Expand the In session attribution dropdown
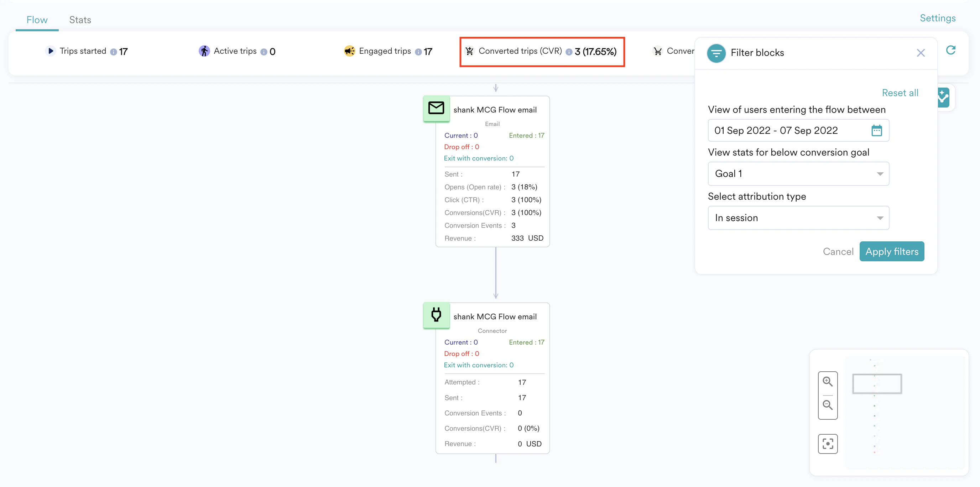The image size is (980, 487). pos(798,218)
